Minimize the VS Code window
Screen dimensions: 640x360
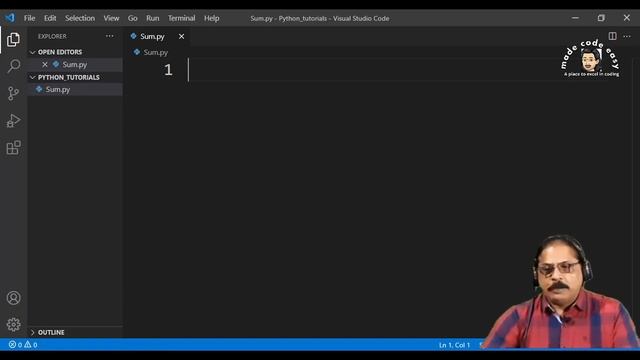575,18
